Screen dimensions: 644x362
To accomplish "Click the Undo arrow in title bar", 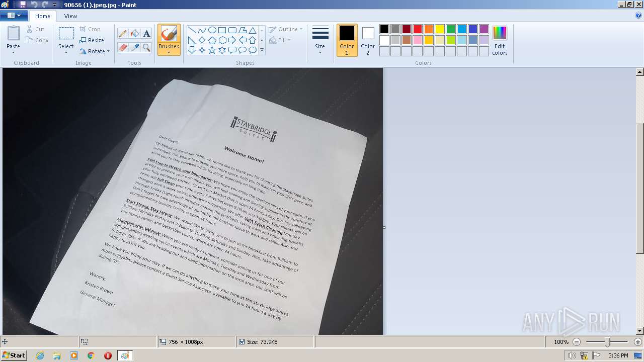I will tap(34, 5).
